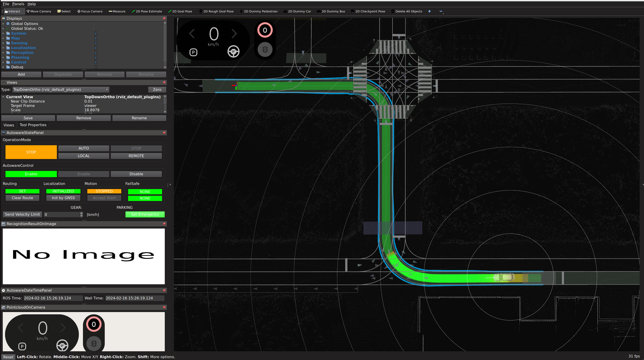
Task: Open the view Type dropdown
Action: pos(61,89)
